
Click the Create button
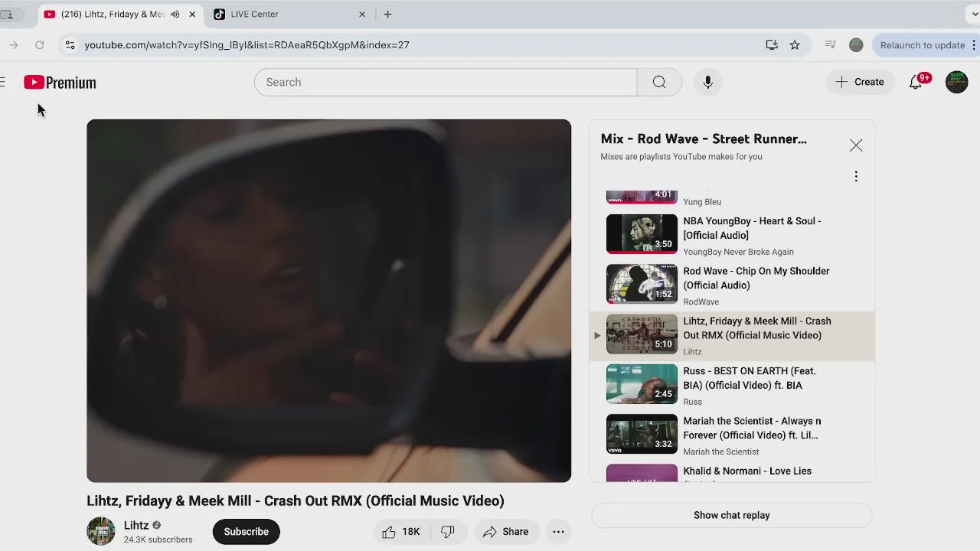pos(860,82)
